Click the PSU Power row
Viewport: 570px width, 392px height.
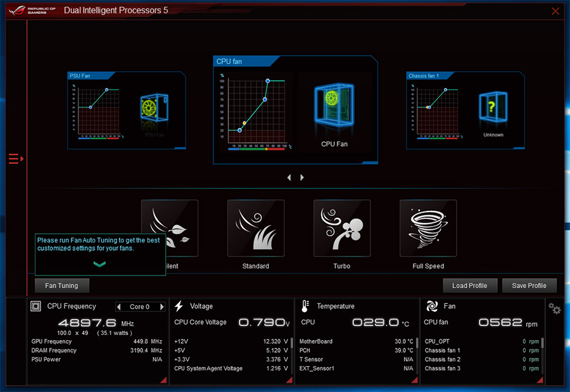pyautogui.click(x=97, y=359)
